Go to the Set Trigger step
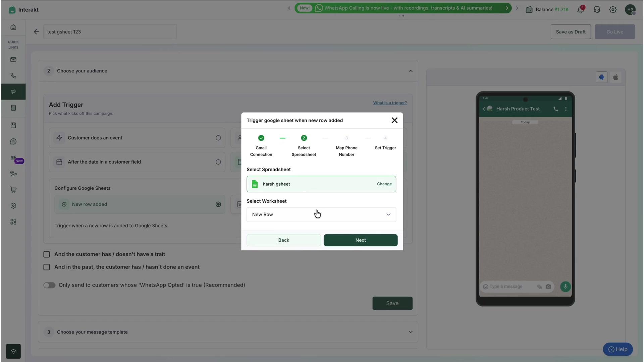Image resolution: width=644 pixels, height=362 pixels. 385,143
